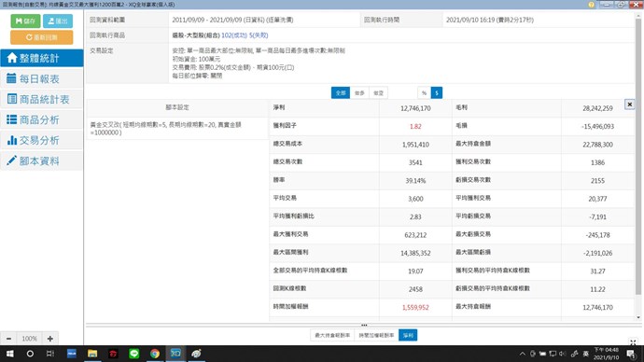The width and height of the screenshot is (644, 362).
Task: Click the 100% zoom level field
Action: pyautogui.click(x=30, y=339)
